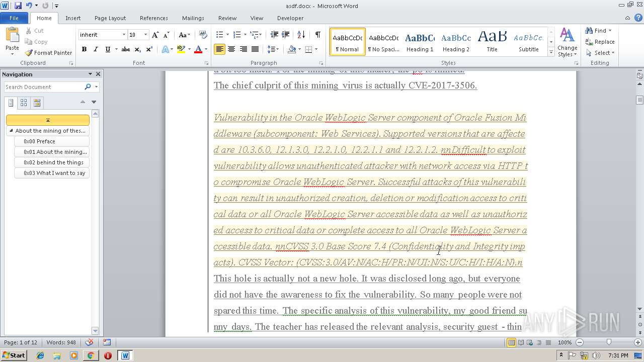The width and height of the screenshot is (644, 362).
Task: Click the Paste icon
Action: point(12,35)
